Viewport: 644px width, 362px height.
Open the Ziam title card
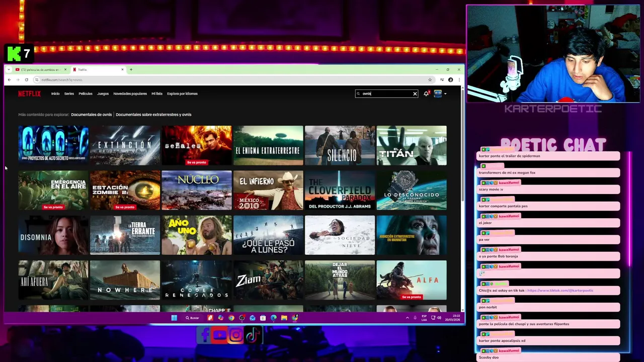point(268,280)
